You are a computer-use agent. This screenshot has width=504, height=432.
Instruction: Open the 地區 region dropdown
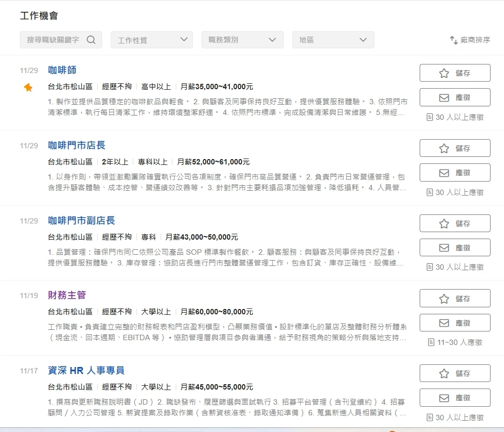pos(333,40)
